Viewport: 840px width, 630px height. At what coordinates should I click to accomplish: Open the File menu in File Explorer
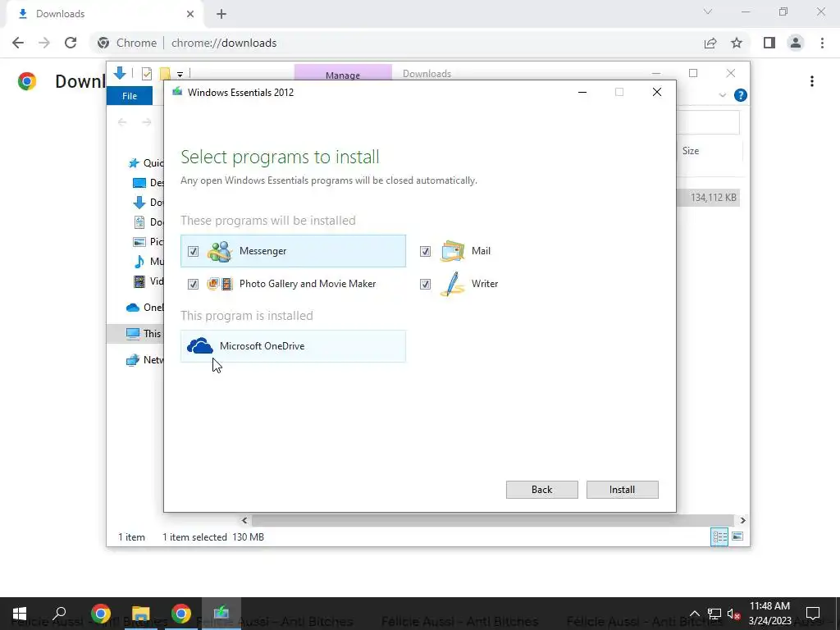[130, 96]
